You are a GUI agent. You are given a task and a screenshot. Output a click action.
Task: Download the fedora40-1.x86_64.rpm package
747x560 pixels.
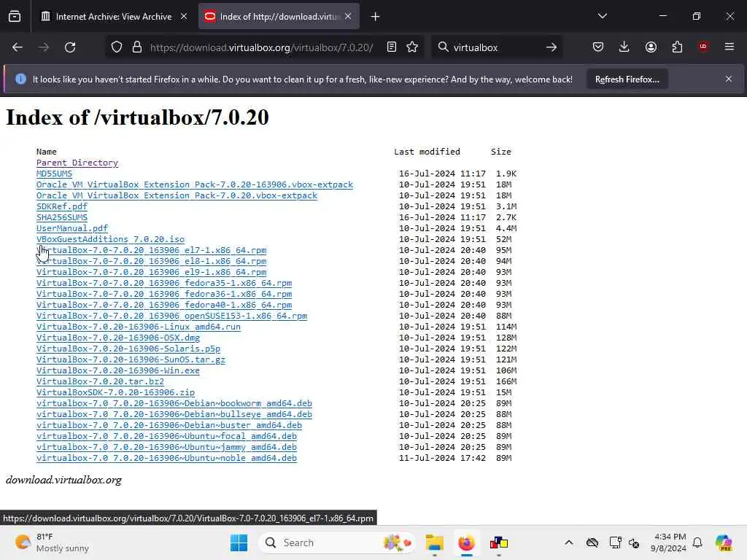pos(164,306)
